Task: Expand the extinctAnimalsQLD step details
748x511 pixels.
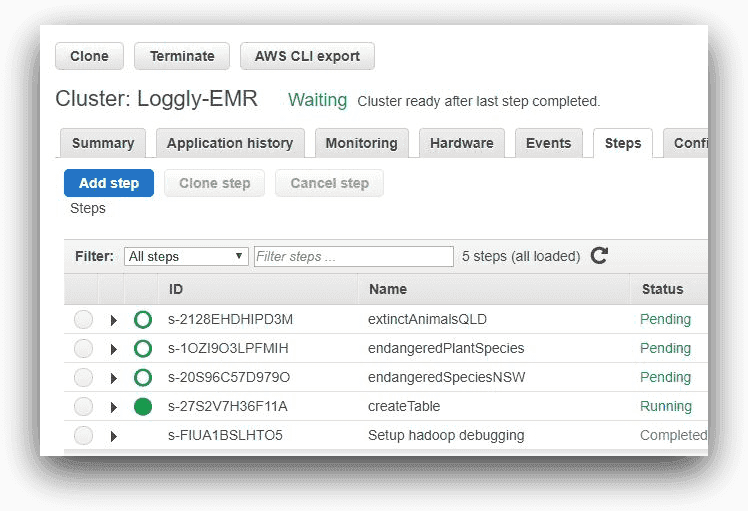Action: point(113,320)
